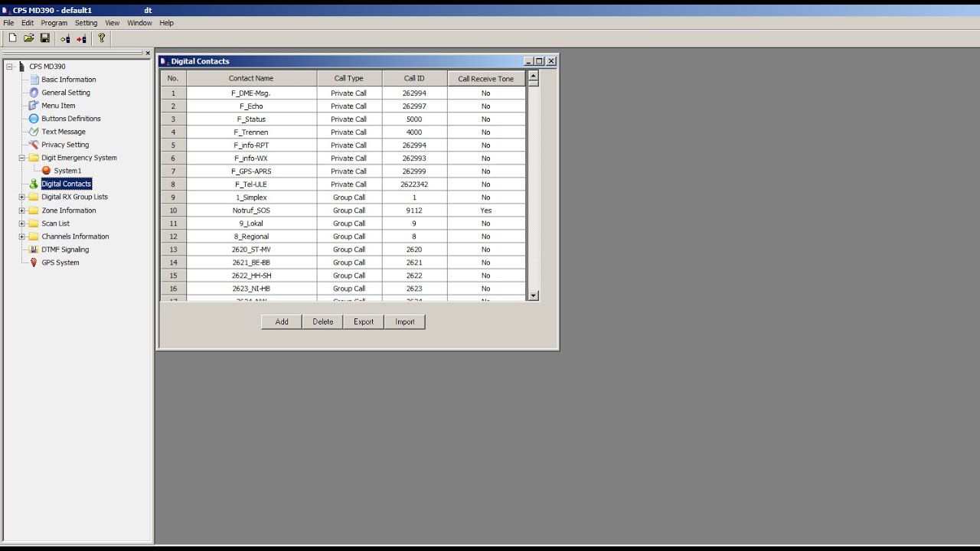This screenshot has height=551, width=980.
Task: Click Call ID cell 2622342
Action: click(414, 184)
